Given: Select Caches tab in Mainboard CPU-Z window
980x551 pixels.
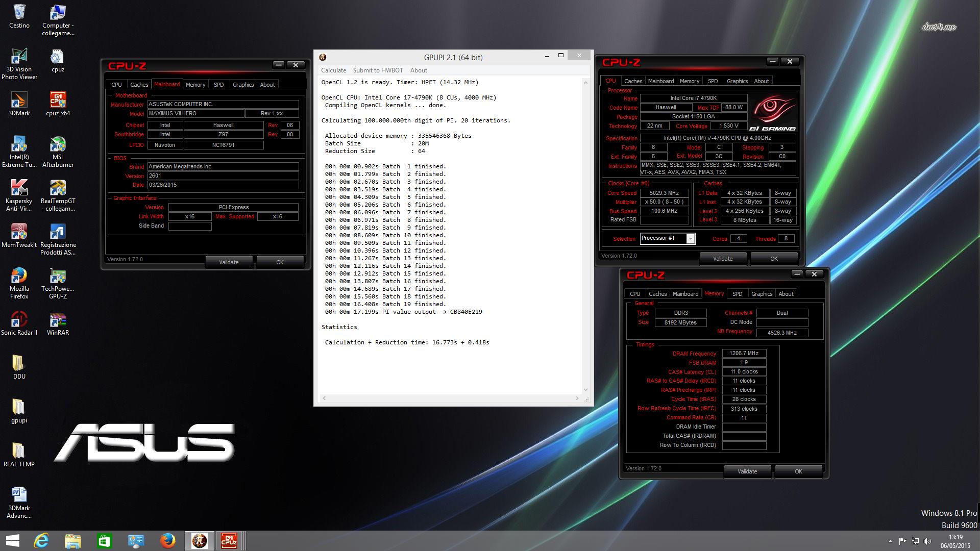Looking at the screenshot, I should (x=139, y=85).
